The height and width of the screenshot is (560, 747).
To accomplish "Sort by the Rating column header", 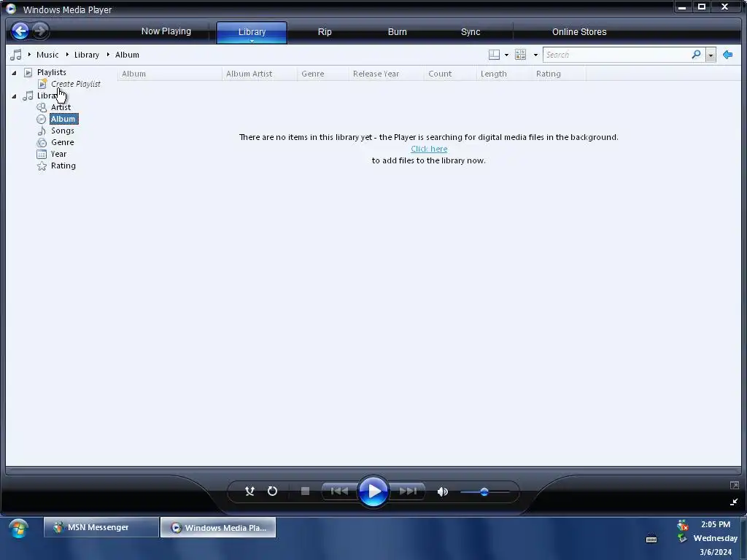I will [559, 74].
